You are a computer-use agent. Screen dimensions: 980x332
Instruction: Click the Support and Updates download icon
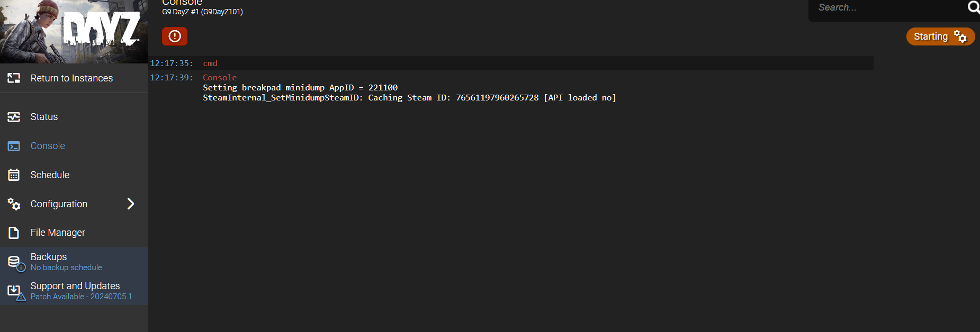(x=15, y=292)
